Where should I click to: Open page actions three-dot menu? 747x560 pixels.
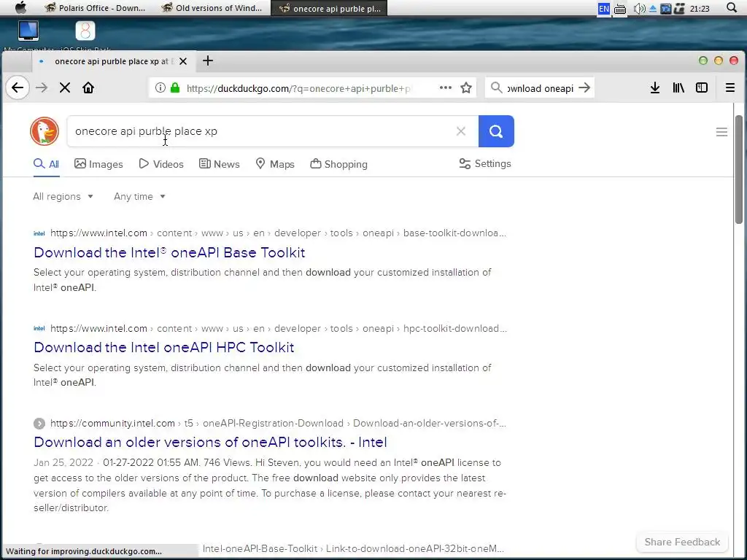click(x=446, y=87)
